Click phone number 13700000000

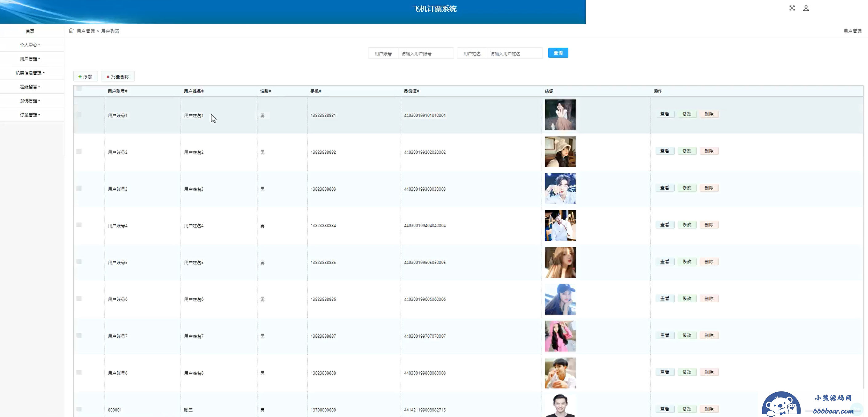pyautogui.click(x=323, y=410)
